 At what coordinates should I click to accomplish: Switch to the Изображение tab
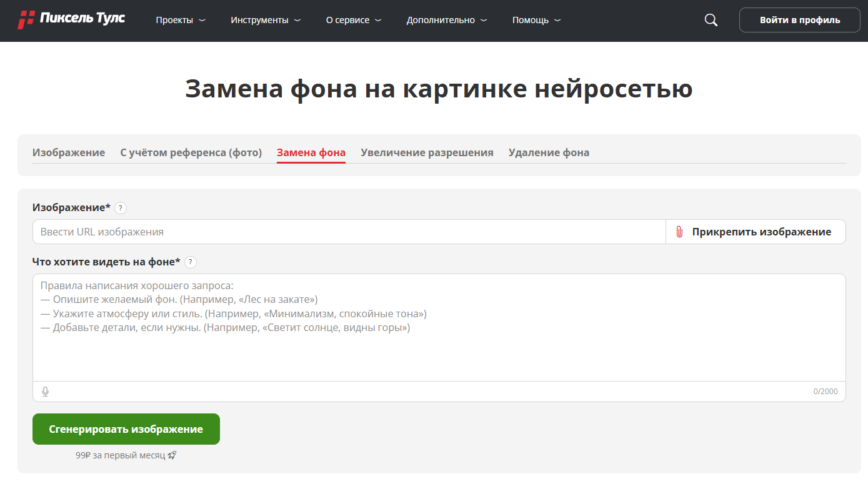coord(69,152)
